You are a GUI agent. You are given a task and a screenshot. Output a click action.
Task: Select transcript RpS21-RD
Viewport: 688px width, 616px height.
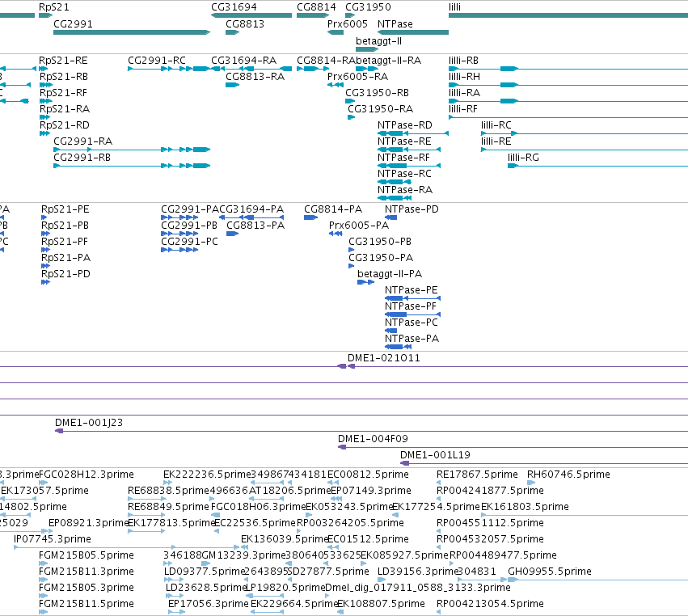[x=44, y=133]
